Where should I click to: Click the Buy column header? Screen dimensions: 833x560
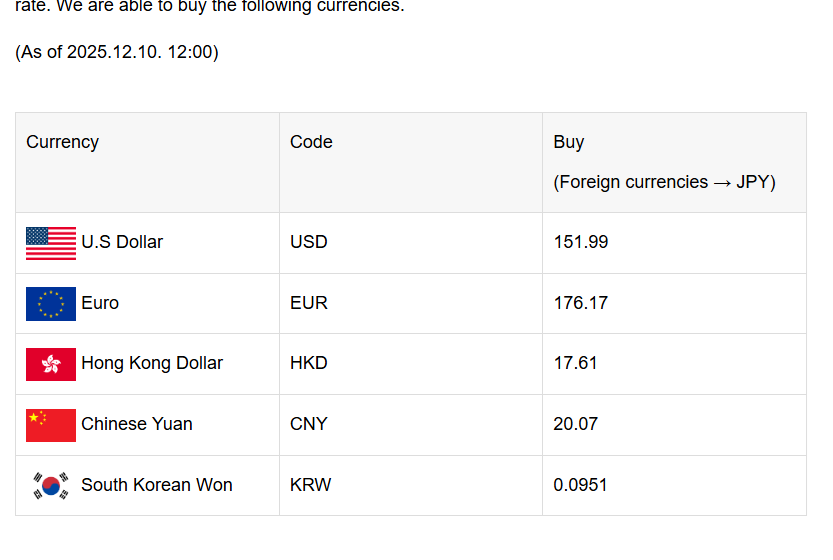(569, 142)
